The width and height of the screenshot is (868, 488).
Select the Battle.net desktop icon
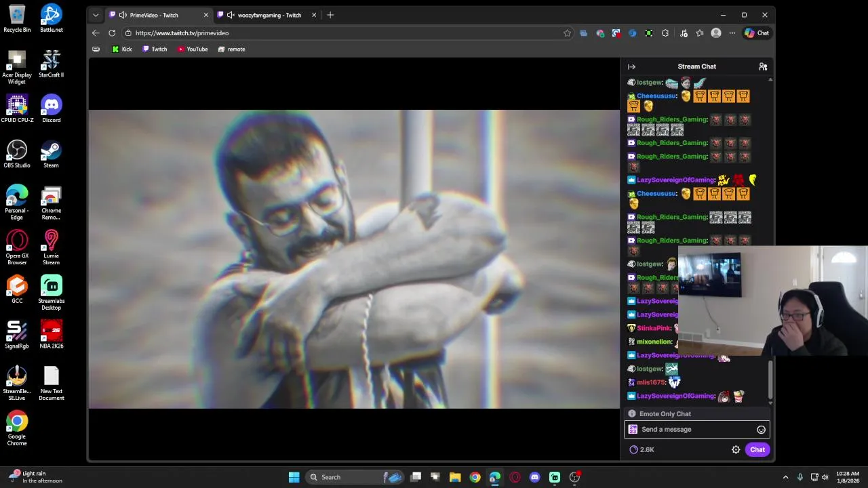coord(52,18)
